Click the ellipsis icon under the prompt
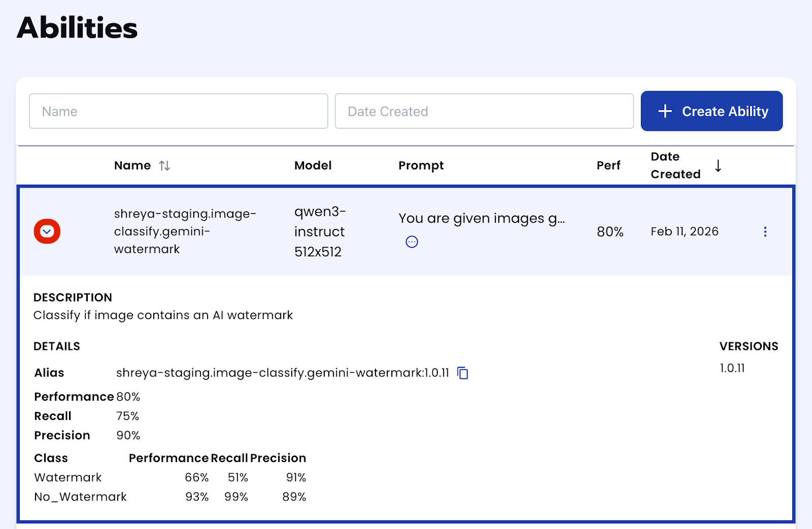The image size is (812, 529). click(412, 242)
